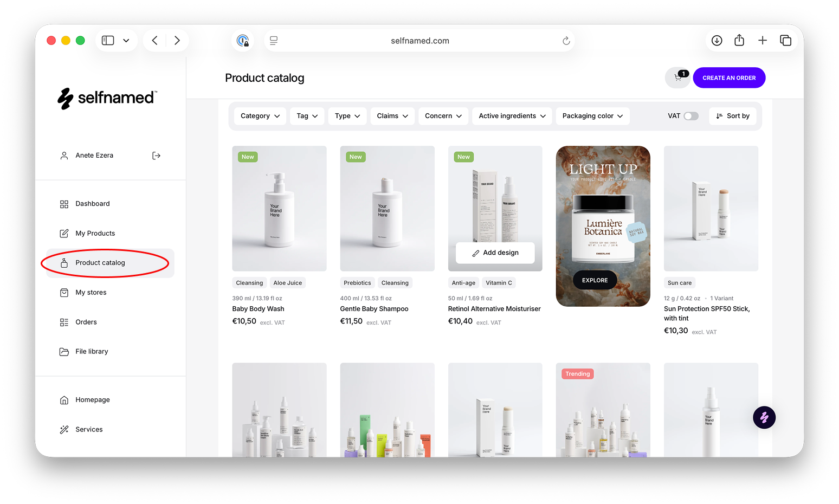839x504 pixels.
Task: Expand the Packaging color filter
Action: (x=592, y=116)
